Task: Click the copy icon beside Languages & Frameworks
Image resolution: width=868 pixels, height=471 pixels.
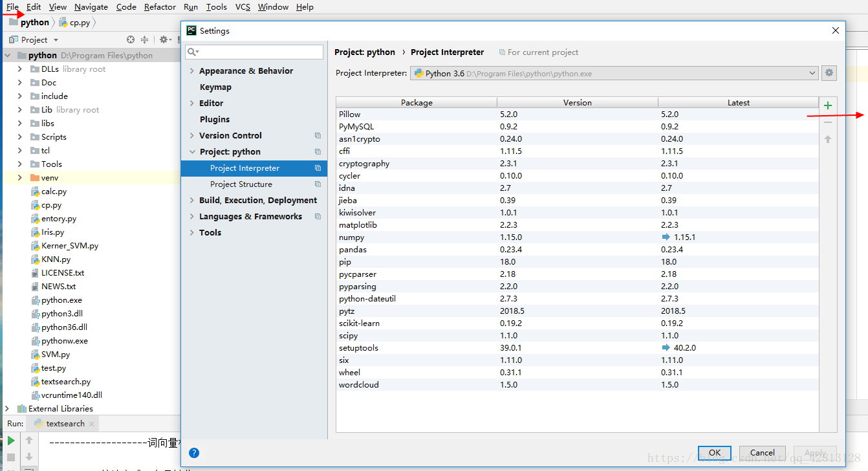Action: pyautogui.click(x=318, y=217)
